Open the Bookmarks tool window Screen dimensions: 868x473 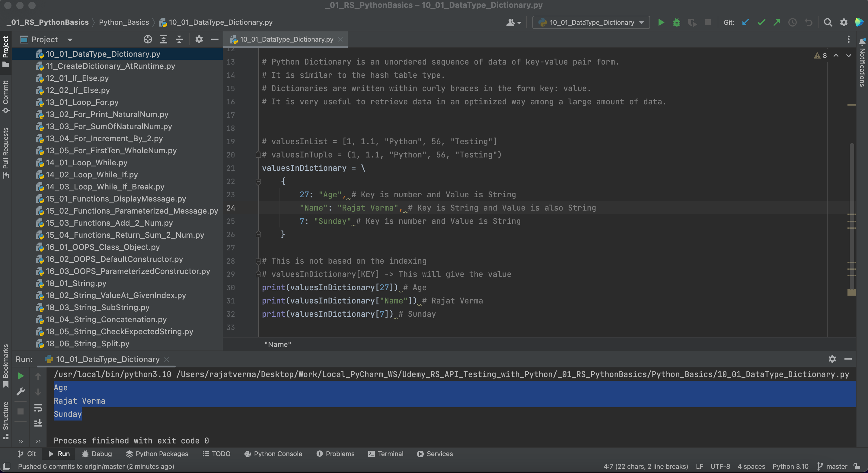coord(6,366)
